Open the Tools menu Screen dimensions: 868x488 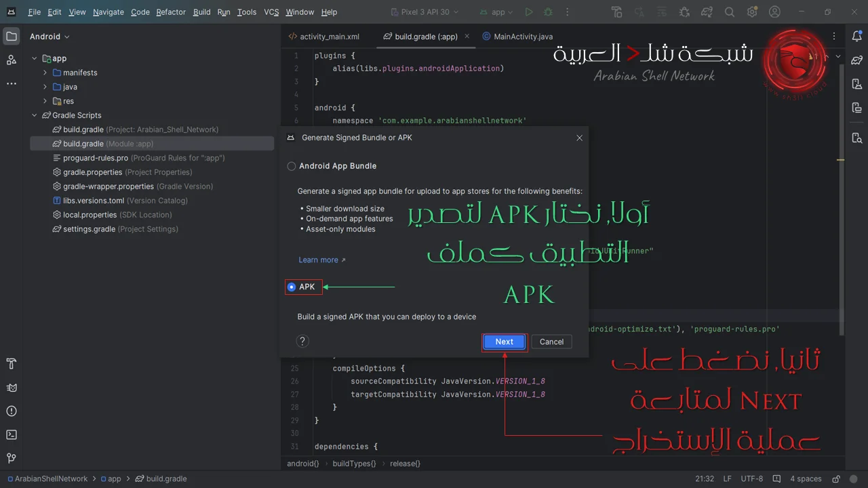click(247, 12)
